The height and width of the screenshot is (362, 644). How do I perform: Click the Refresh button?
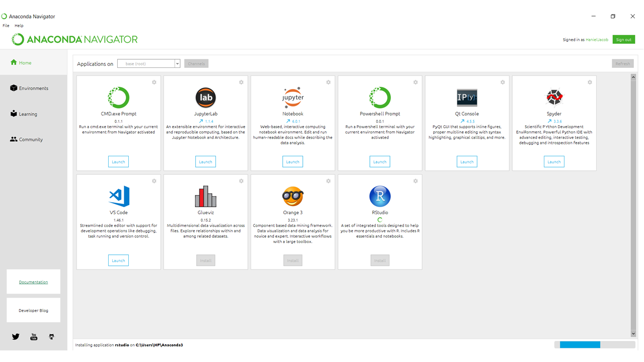pos(623,64)
